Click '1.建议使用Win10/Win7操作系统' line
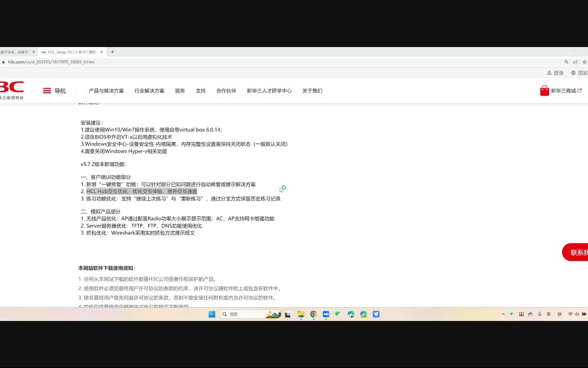 151,130
